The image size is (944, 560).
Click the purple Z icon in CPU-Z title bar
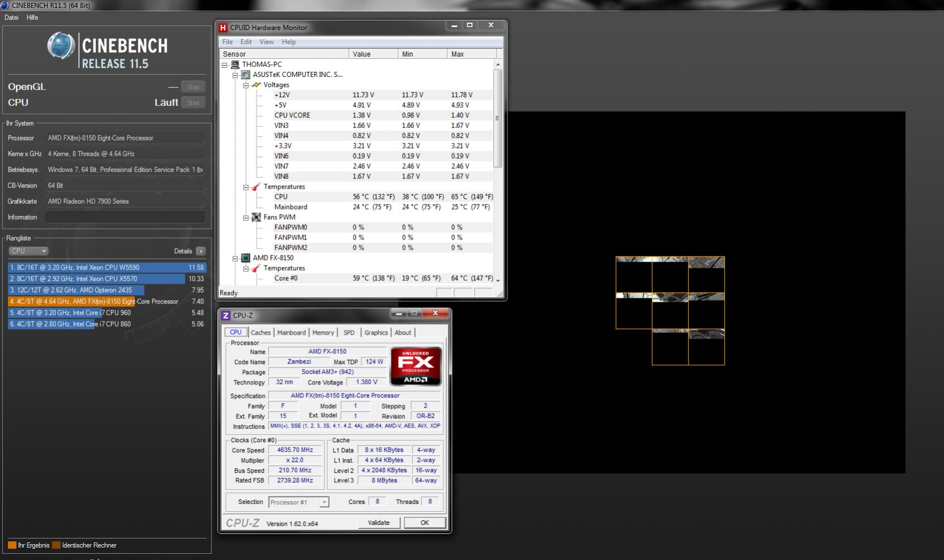(226, 315)
